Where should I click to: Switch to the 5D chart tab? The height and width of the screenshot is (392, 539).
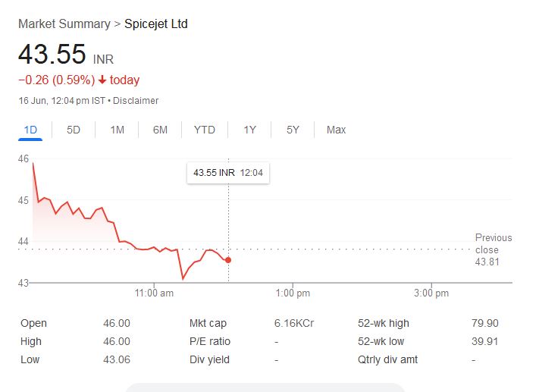(x=74, y=130)
